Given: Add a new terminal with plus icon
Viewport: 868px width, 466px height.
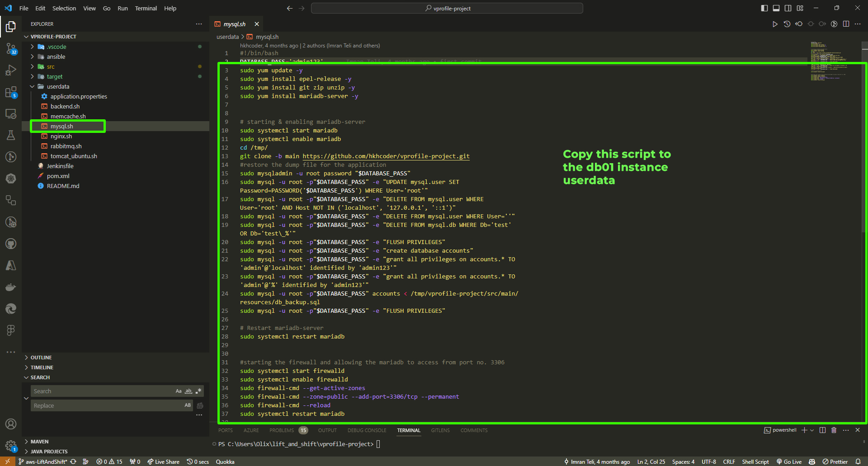Looking at the screenshot, I should click(804, 430).
